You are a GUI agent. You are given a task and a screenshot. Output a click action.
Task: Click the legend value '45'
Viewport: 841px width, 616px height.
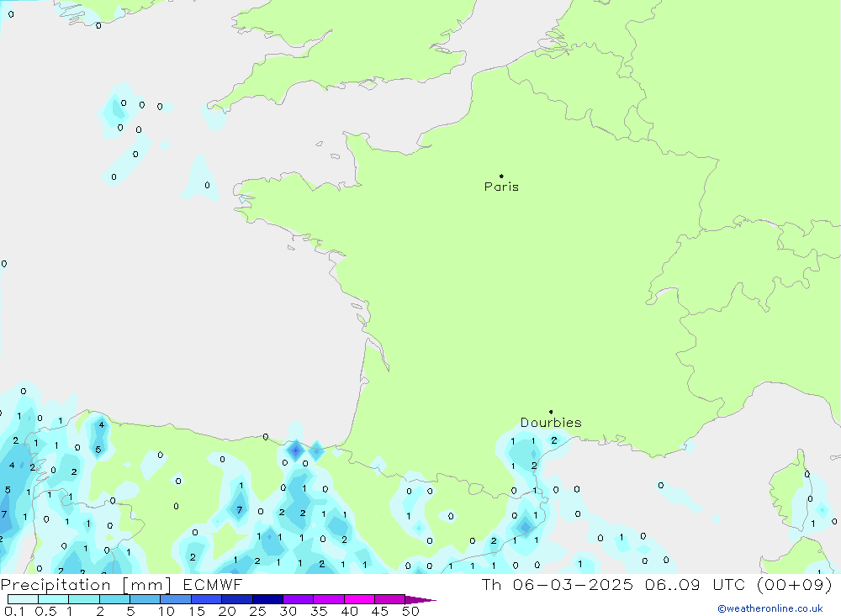coord(380,611)
